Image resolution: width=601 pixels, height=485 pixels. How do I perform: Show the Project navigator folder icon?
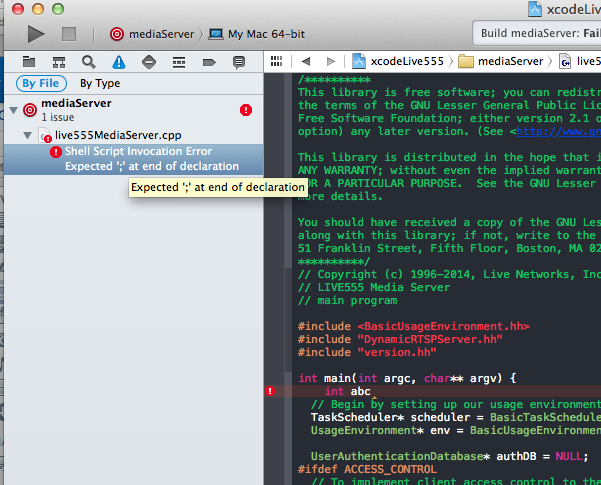pos(29,62)
